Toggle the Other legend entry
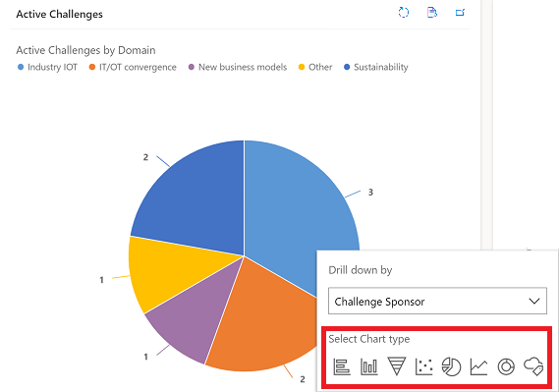 click(x=315, y=67)
